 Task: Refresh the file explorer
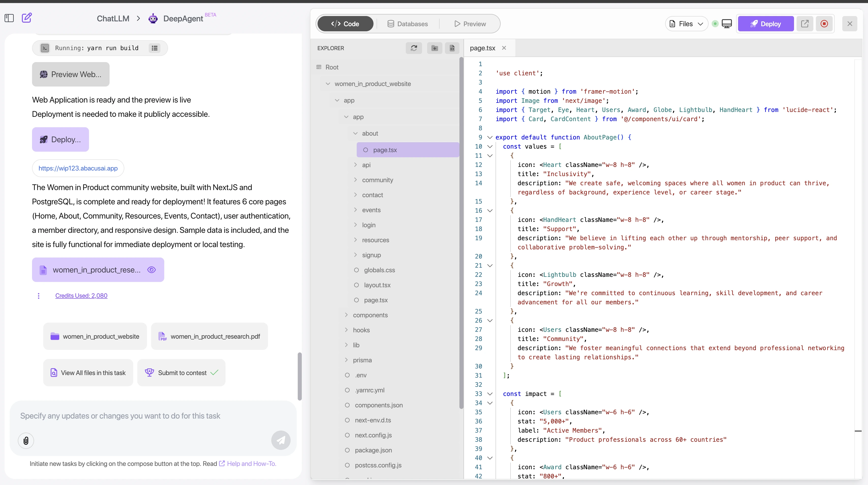[x=414, y=48]
